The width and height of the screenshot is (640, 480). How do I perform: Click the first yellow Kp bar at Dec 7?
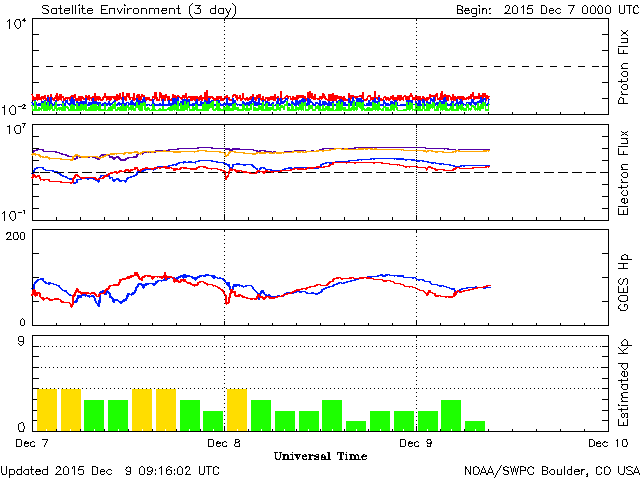(x=47, y=408)
